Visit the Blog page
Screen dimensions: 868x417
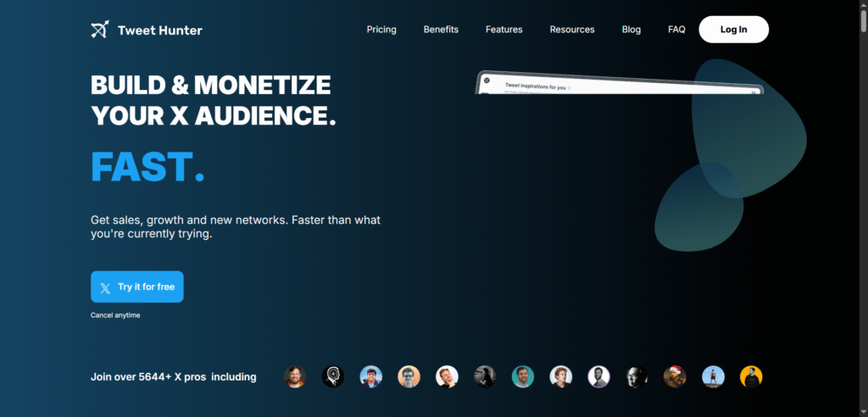[631, 30]
